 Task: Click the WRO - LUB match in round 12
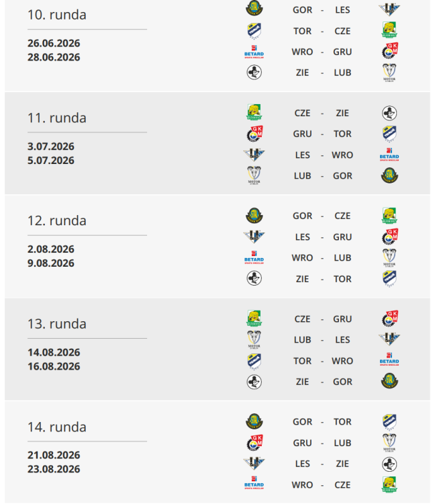pyautogui.click(x=322, y=257)
